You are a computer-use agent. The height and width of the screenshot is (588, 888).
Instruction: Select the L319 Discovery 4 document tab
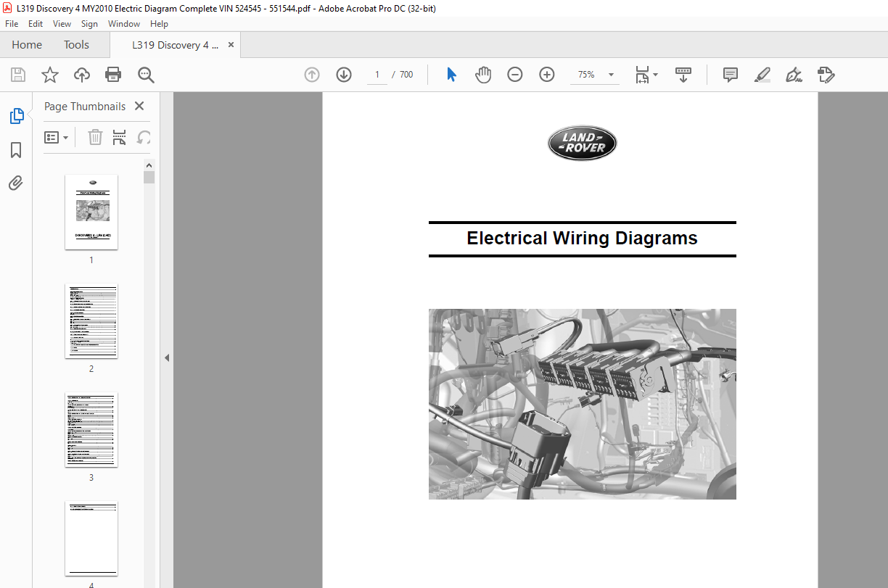point(175,45)
